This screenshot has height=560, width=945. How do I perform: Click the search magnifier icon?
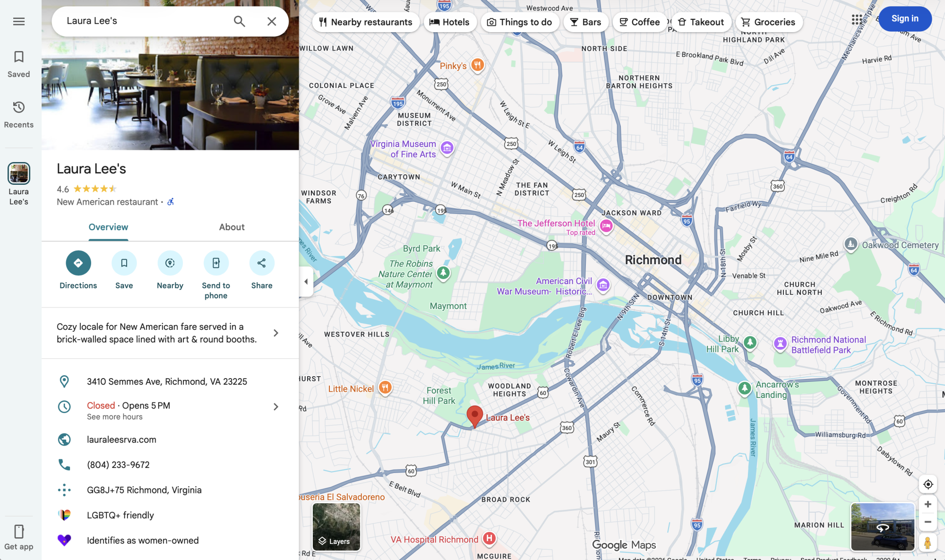click(240, 21)
